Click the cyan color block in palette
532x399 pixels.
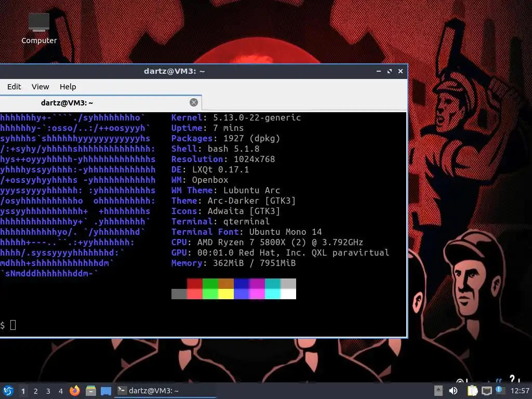pos(273,284)
